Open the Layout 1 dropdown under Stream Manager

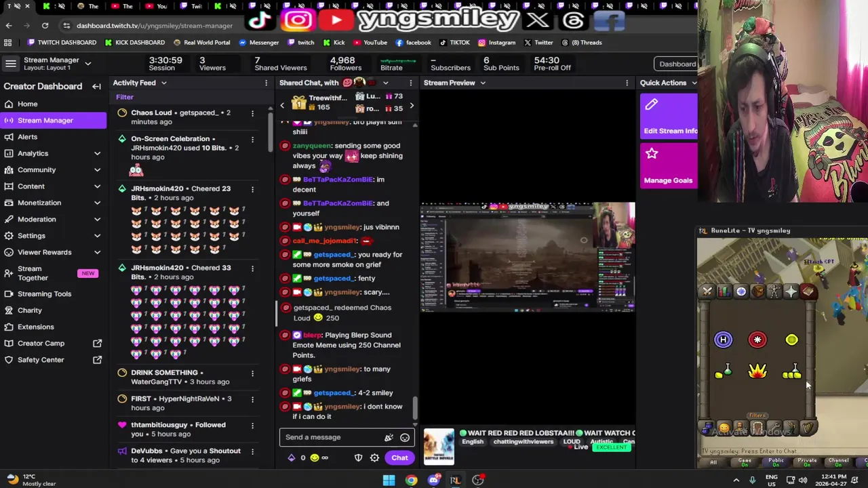coord(87,64)
